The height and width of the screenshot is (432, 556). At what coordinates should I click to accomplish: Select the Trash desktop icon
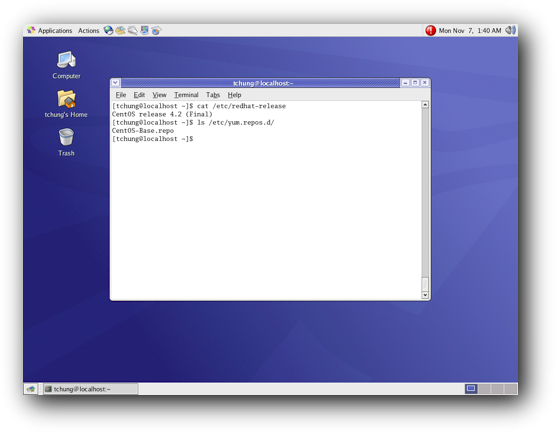66,142
